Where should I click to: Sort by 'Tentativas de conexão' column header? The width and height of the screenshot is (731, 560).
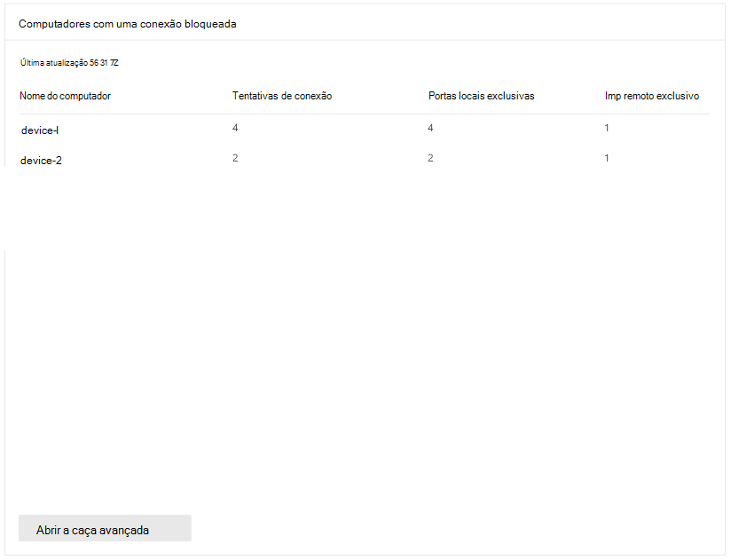pos(282,96)
